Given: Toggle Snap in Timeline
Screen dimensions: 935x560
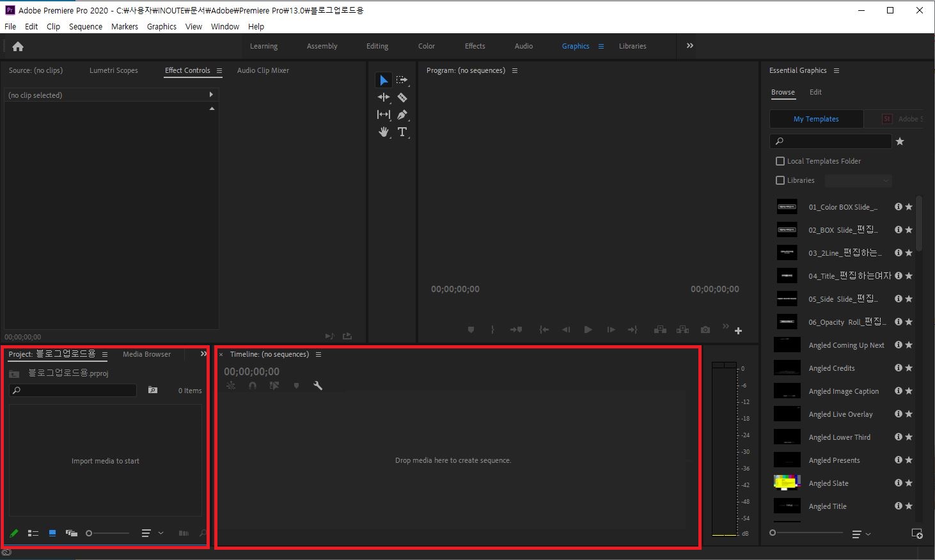Looking at the screenshot, I should pyautogui.click(x=253, y=385).
